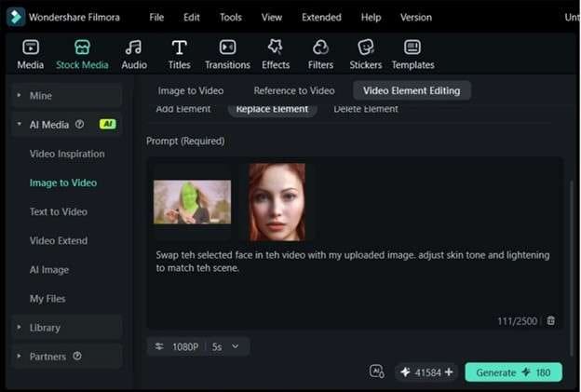Click the red-haired woman face image
Screen dimensions: 581x392
click(277, 202)
